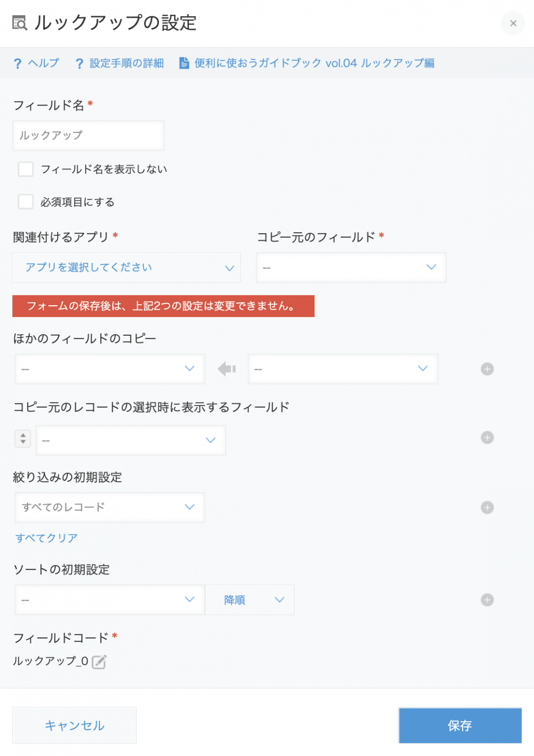The width and height of the screenshot is (534, 756).
Task: Add another sort condition with the plus icon
Action: [x=487, y=599]
